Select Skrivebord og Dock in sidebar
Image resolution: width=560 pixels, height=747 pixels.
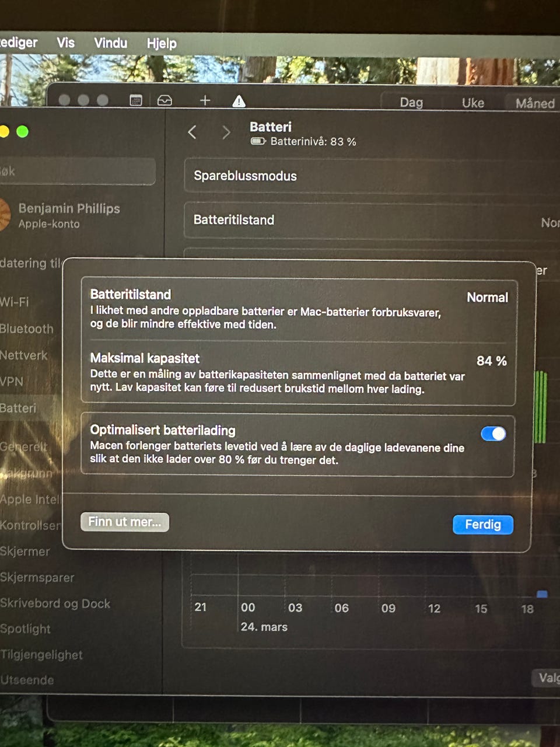point(55,603)
